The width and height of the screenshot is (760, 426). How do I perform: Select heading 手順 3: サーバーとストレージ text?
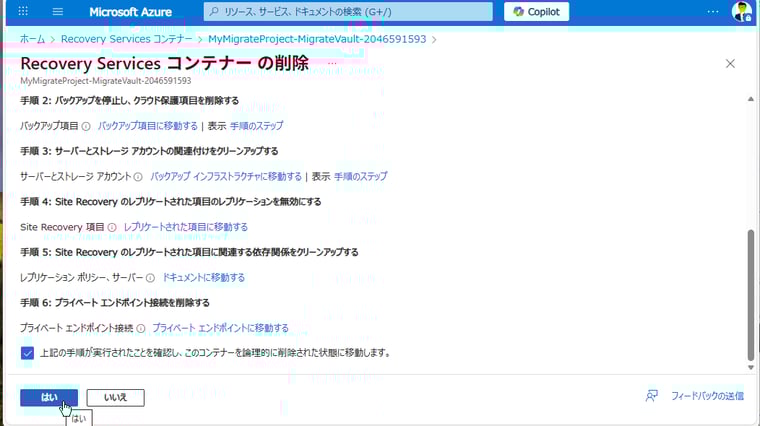click(x=149, y=151)
